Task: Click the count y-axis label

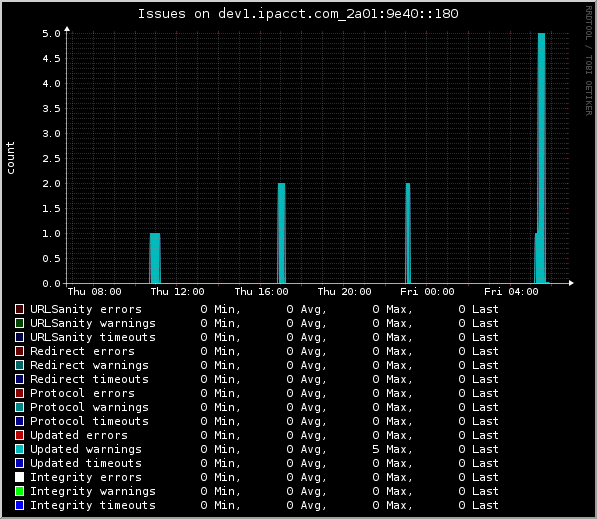Action: (x=10, y=158)
